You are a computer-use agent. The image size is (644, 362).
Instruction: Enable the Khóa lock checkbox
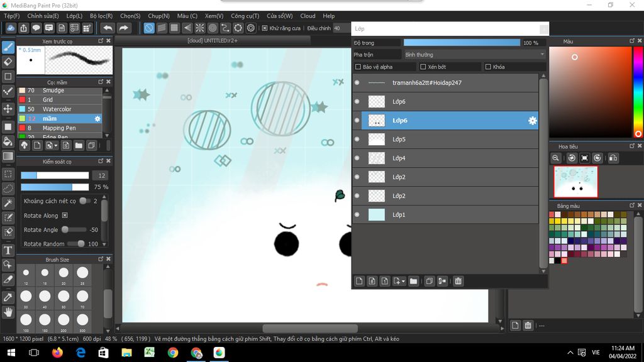(x=488, y=67)
